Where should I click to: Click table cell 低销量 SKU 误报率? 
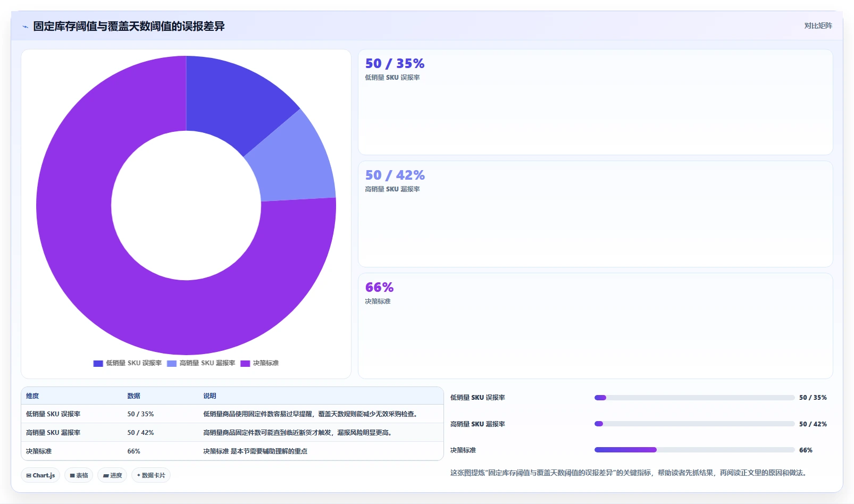53,414
